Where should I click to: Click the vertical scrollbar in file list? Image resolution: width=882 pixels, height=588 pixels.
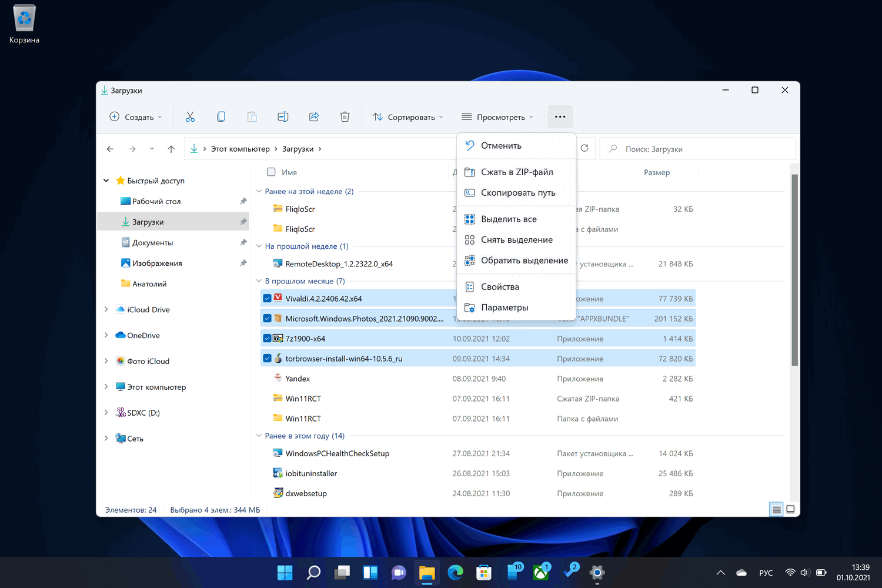(794, 270)
